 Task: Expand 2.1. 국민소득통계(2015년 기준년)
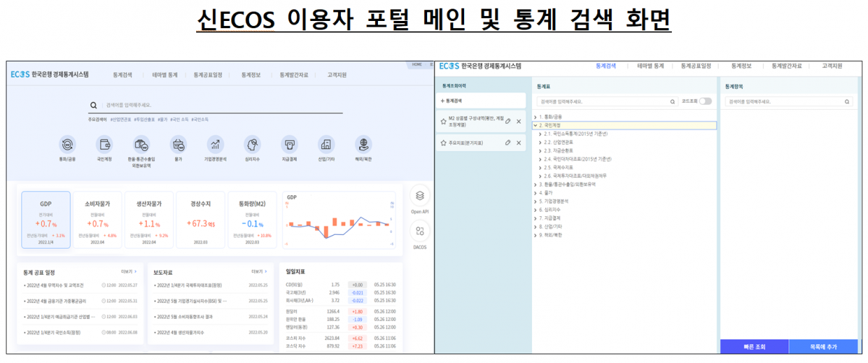coord(541,134)
